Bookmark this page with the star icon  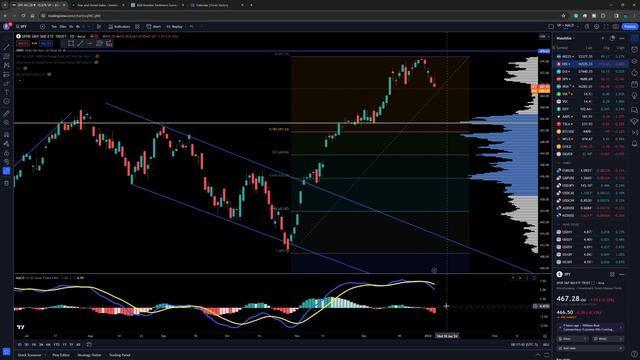(x=564, y=16)
